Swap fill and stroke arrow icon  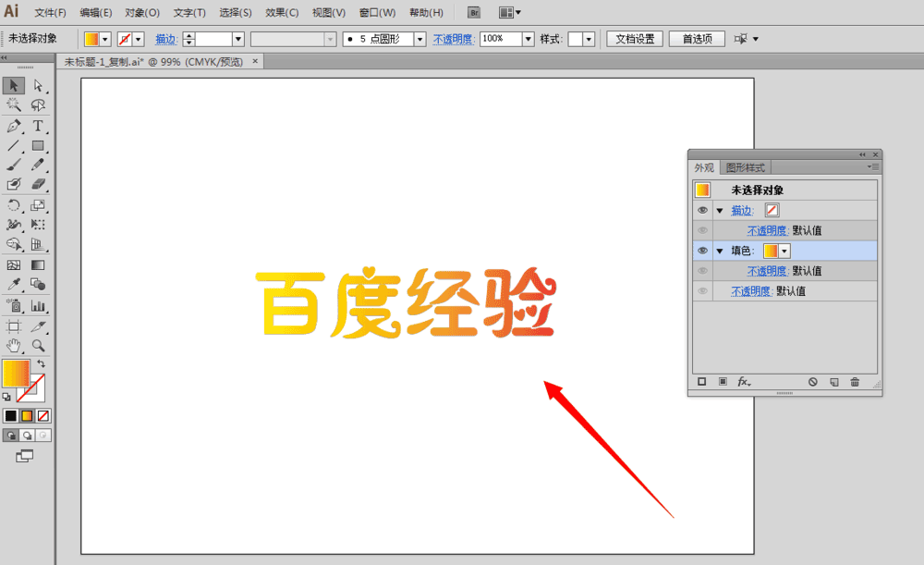[x=42, y=364]
